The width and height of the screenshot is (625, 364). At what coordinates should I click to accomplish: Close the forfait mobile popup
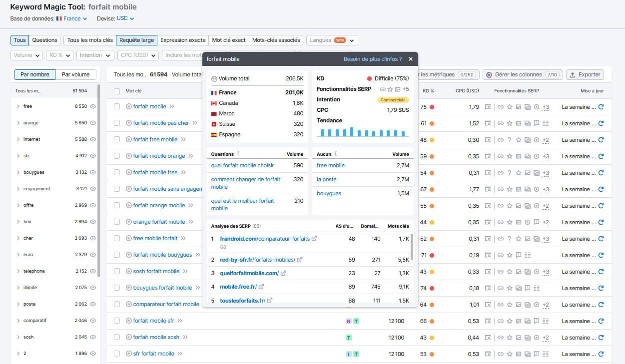(x=411, y=59)
